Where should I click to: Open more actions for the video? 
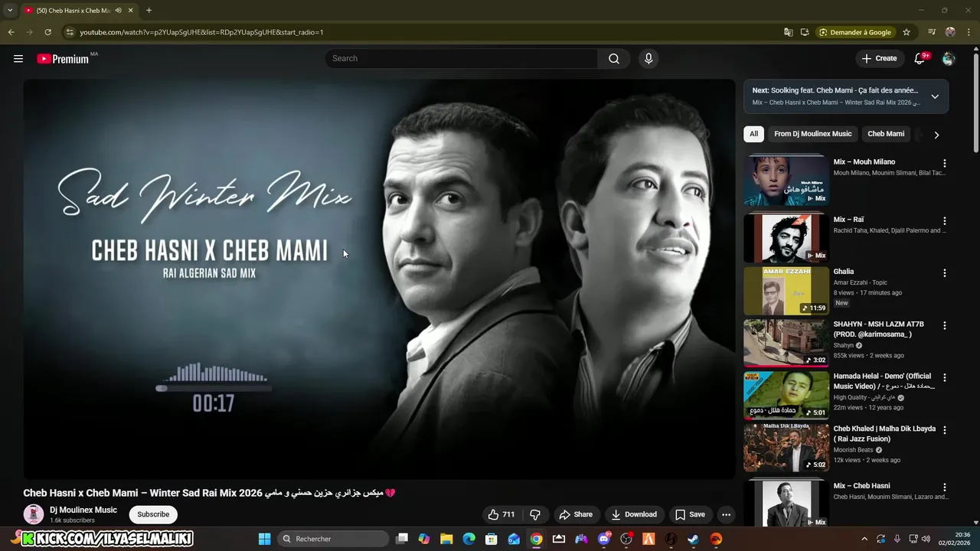pyautogui.click(x=726, y=514)
